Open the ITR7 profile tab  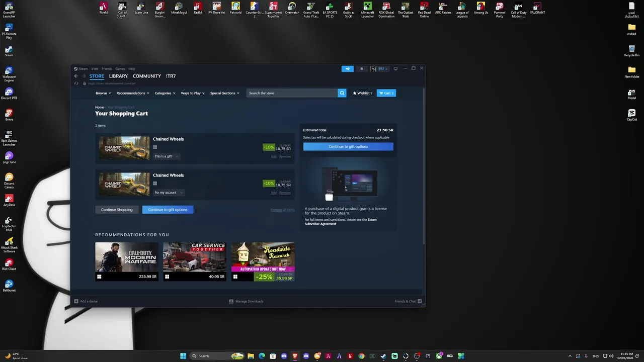(171, 76)
